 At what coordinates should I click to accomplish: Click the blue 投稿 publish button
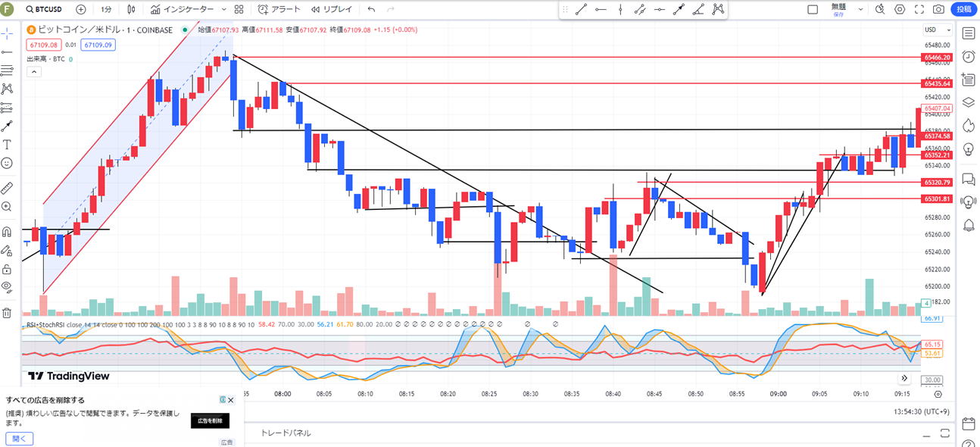point(963,10)
